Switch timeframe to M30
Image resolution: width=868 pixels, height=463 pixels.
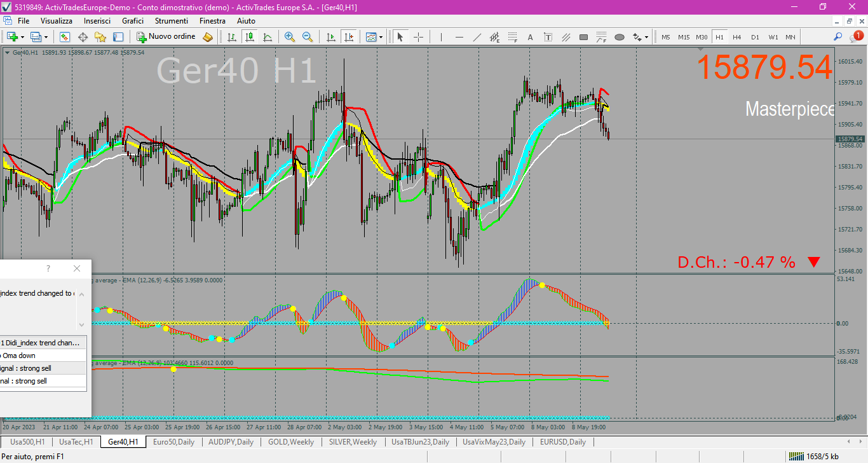click(x=702, y=37)
